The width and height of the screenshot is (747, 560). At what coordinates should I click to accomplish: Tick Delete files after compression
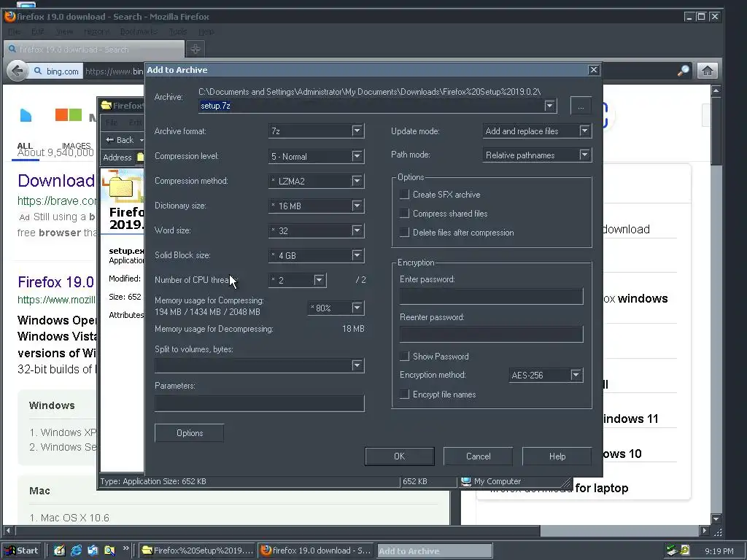pos(404,233)
